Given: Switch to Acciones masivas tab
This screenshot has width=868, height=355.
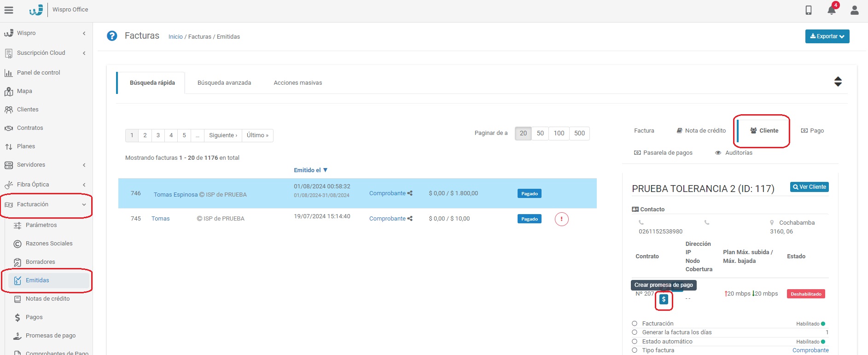Looking at the screenshot, I should [298, 83].
